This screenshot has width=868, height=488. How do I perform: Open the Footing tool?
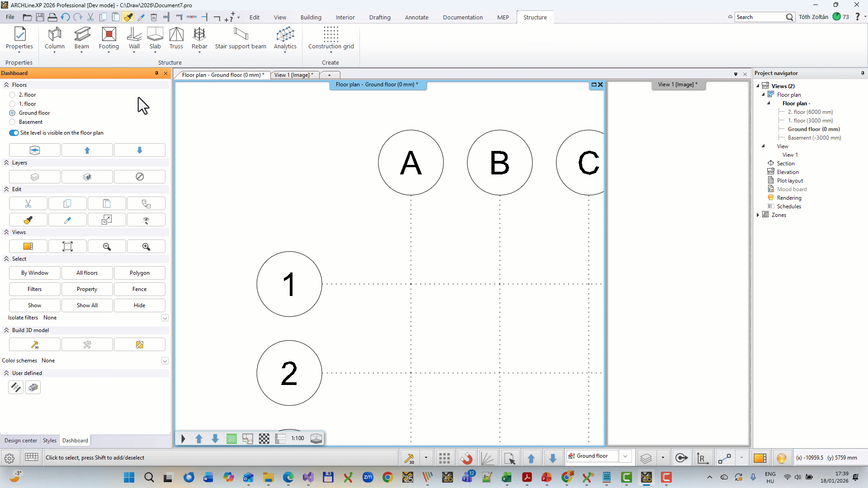click(x=108, y=40)
